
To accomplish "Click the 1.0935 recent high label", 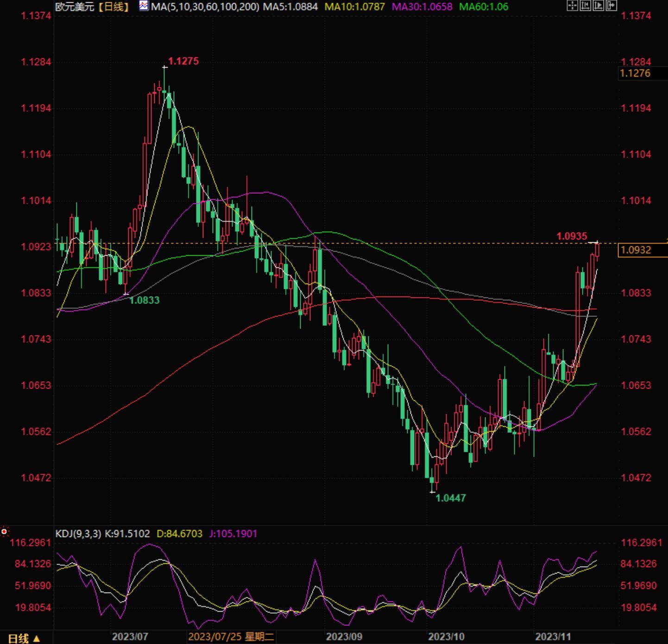I will point(572,236).
